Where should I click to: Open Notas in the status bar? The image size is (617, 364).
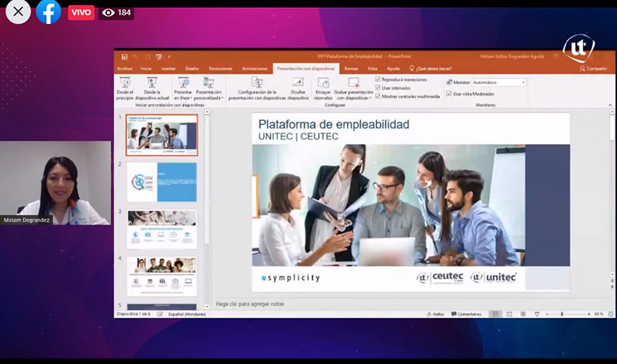click(436, 315)
